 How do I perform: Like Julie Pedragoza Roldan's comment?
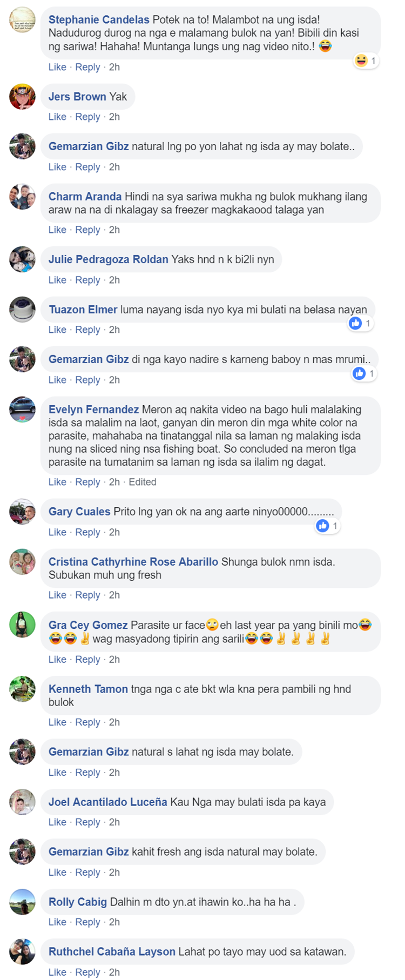(x=57, y=280)
